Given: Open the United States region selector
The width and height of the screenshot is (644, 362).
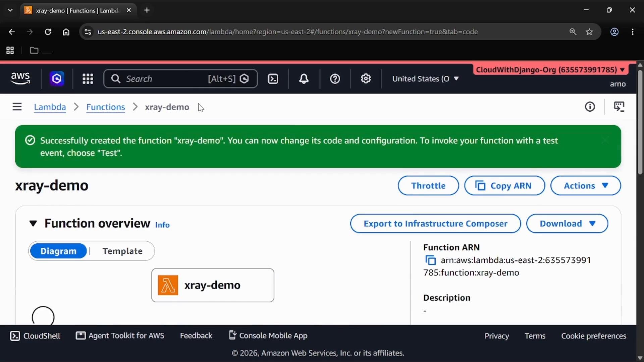Looking at the screenshot, I should 425,79.
